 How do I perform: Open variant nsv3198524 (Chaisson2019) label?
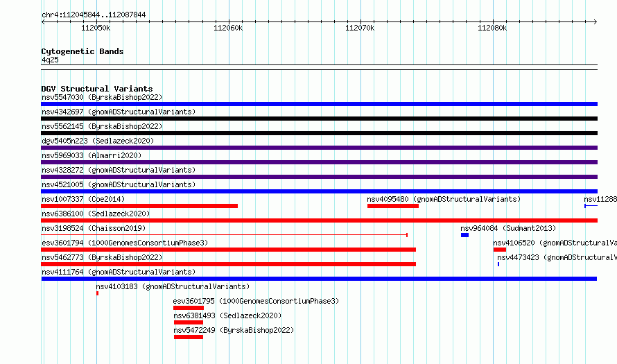(94, 228)
